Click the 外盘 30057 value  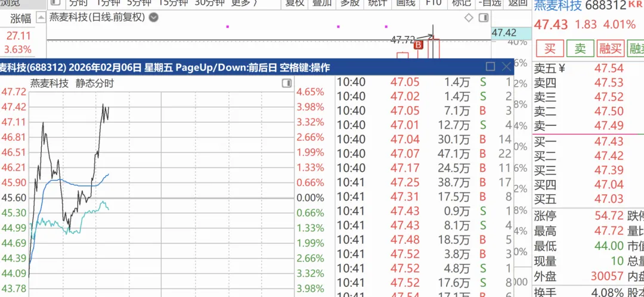[x=606, y=276]
